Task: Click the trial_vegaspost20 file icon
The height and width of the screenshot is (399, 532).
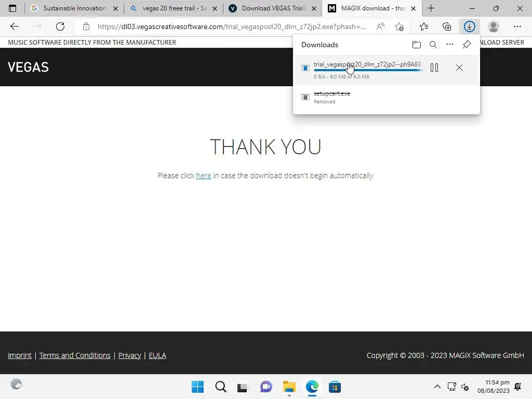Action: pos(305,68)
